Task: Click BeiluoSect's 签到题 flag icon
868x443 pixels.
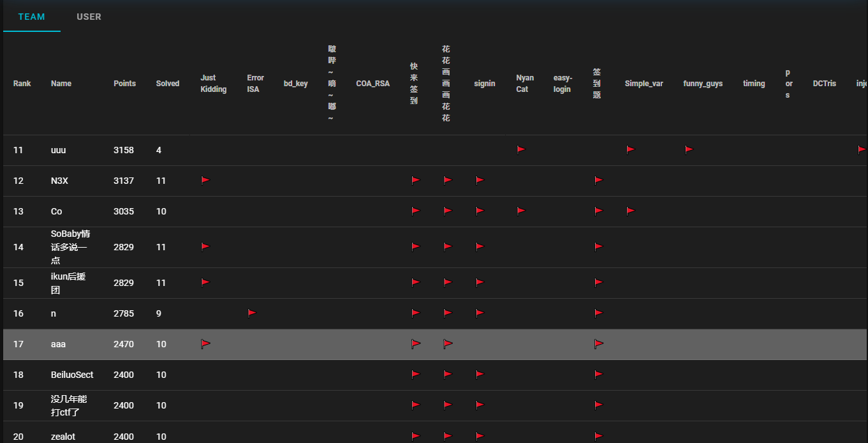Action: tap(598, 374)
